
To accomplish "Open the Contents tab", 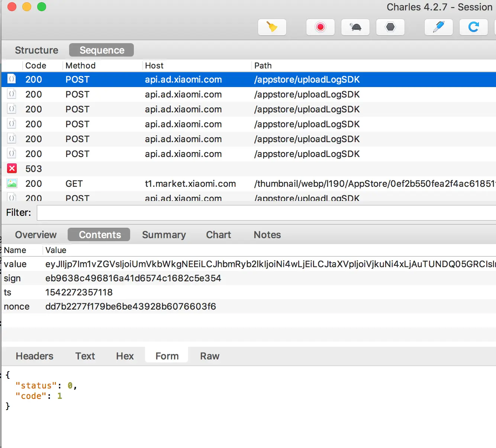I will coord(99,235).
